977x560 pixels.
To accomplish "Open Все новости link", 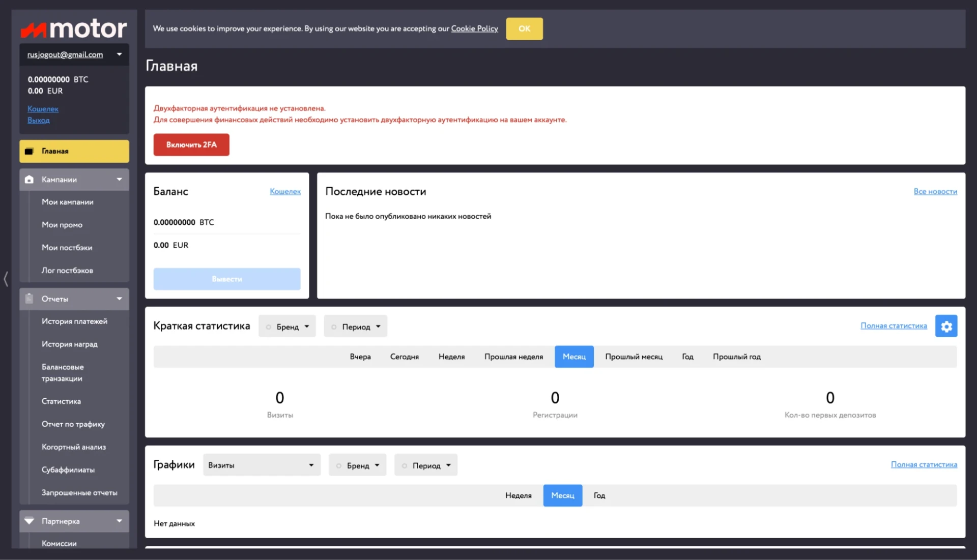I will [935, 191].
